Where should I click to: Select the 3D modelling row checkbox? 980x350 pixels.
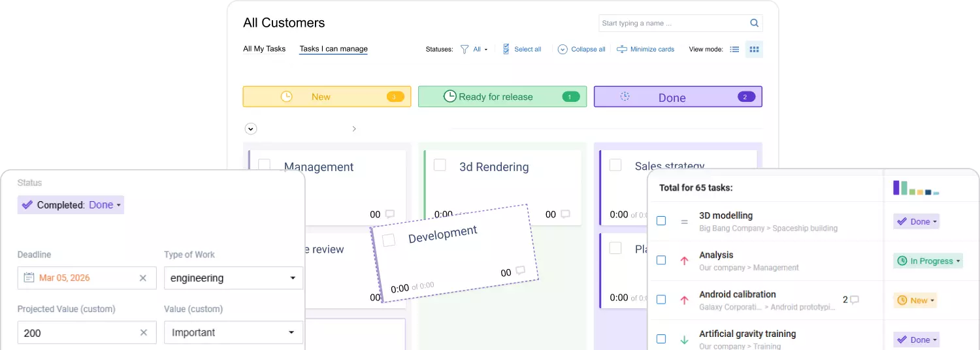tap(661, 221)
